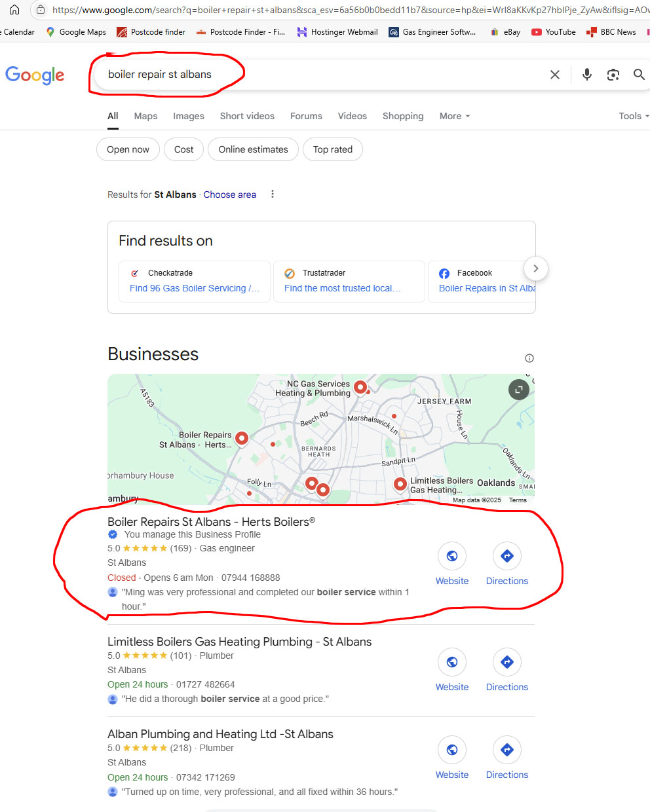The width and height of the screenshot is (650, 812).
Task: Click the magnifying glass search icon
Action: click(639, 75)
